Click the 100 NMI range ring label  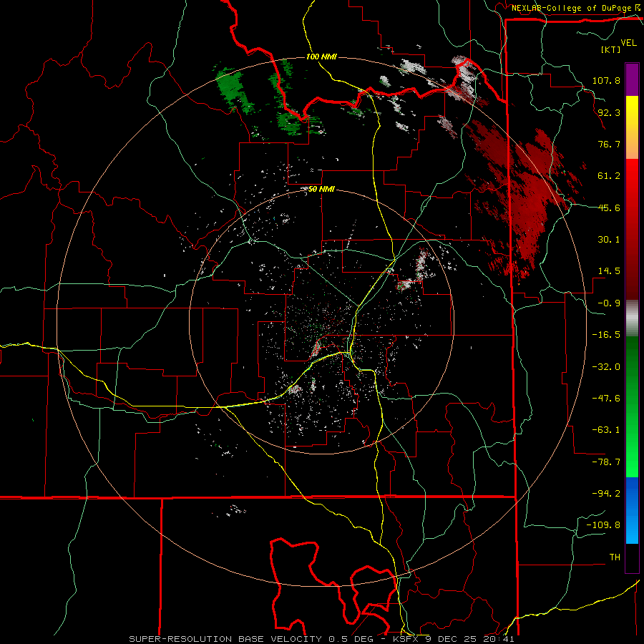tap(321, 57)
